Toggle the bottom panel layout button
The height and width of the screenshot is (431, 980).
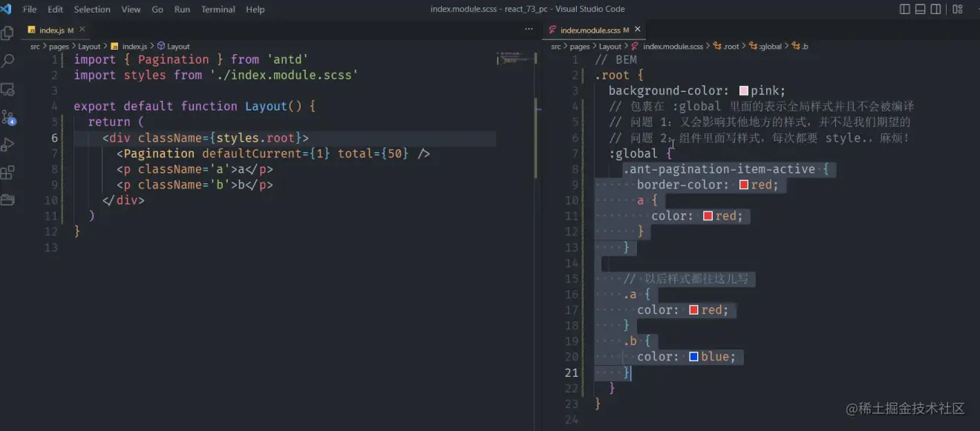click(x=921, y=9)
